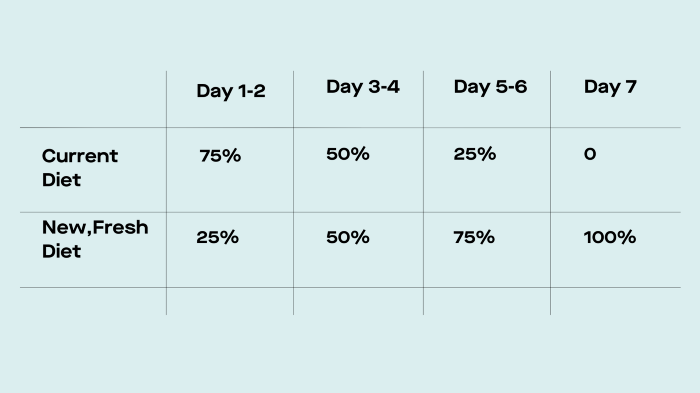Click 25% in New,Fresh Diet row
Image resolution: width=700 pixels, height=393 pixels.
click(x=217, y=237)
